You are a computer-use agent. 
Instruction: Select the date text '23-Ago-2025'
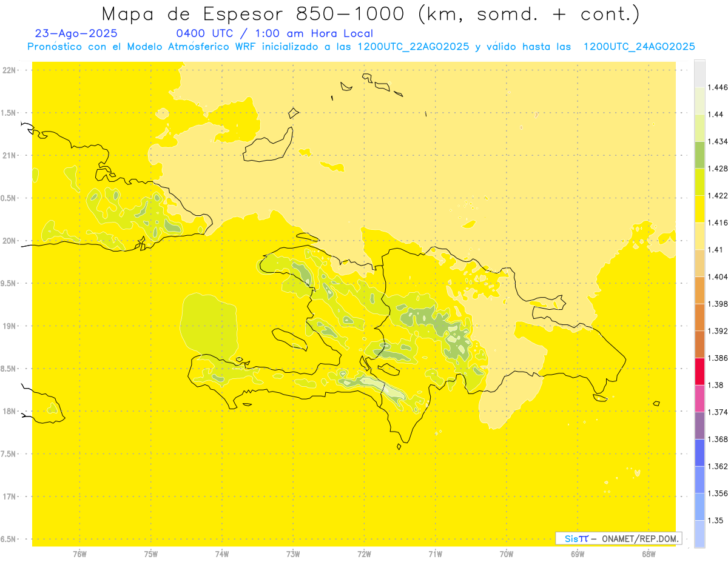click(x=76, y=34)
